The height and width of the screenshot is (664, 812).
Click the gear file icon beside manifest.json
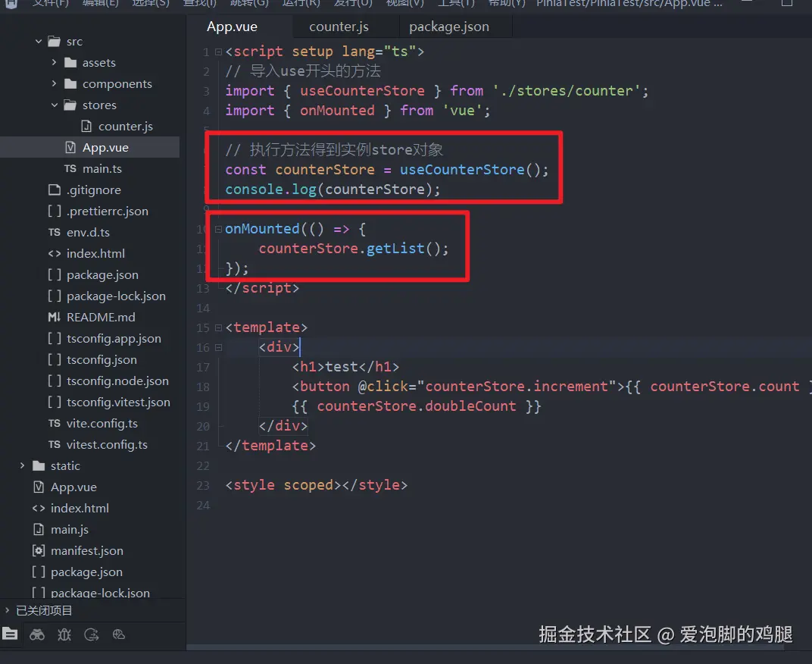39,550
